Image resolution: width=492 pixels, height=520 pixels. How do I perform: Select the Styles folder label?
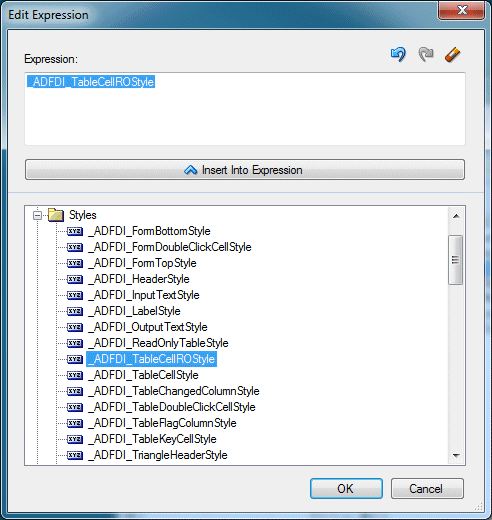coord(83,215)
